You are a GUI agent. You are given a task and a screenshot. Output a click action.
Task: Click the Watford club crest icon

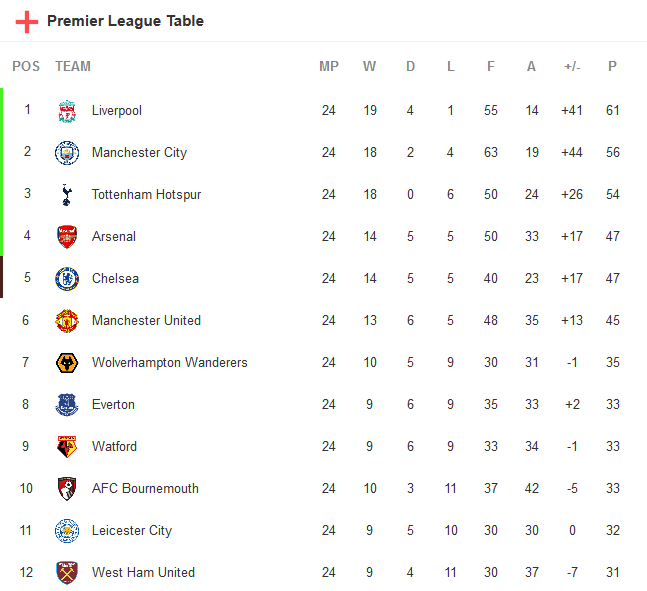pos(67,447)
